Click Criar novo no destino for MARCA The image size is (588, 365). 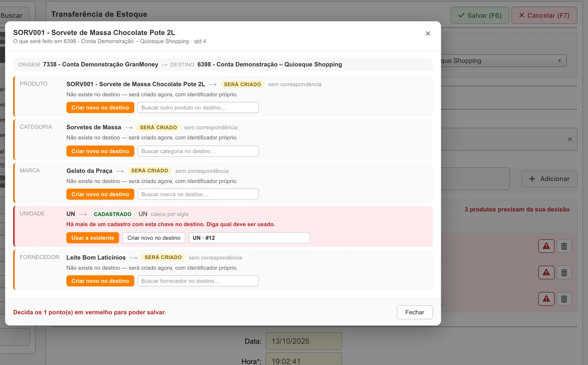(100, 194)
